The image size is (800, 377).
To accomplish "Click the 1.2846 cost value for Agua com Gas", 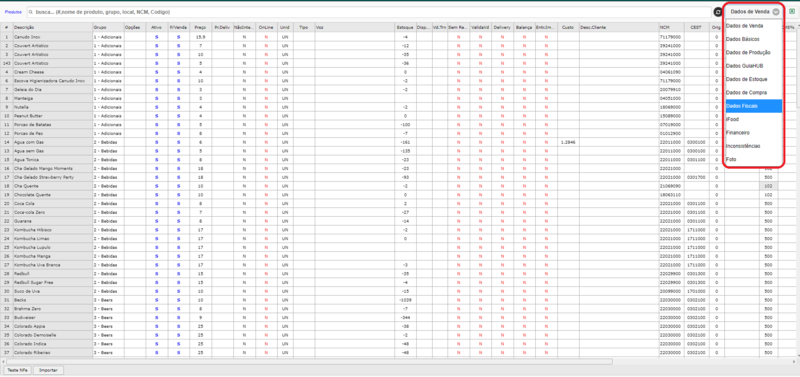I will (568, 142).
